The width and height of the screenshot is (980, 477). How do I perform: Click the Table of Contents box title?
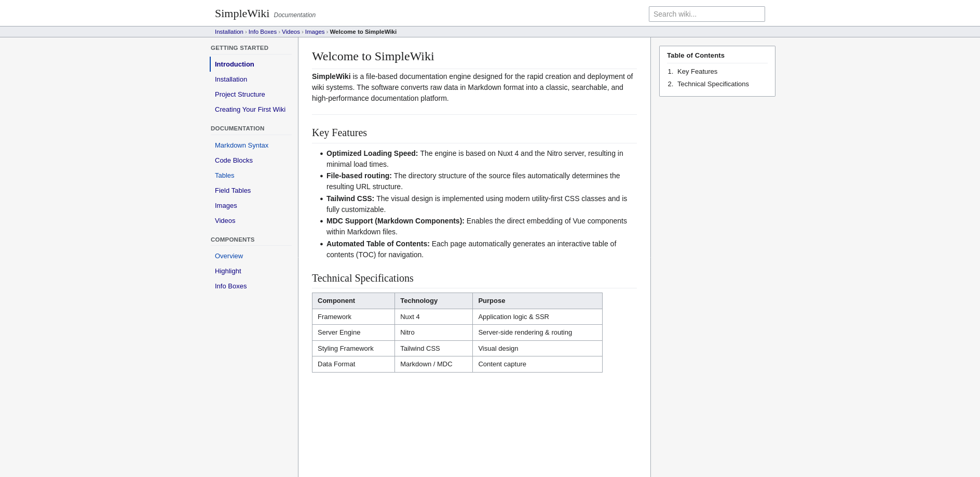click(696, 56)
